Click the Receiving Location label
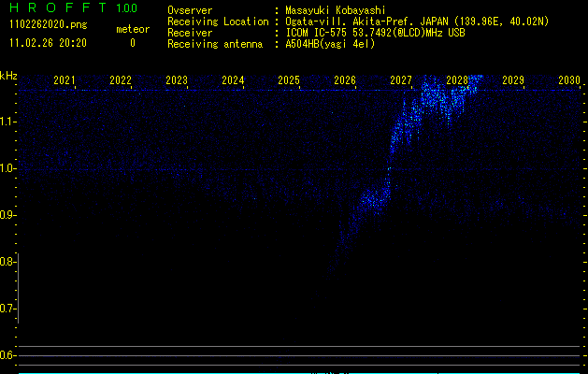The width and height of the screenshot is (588, 374). coord(218,22)
